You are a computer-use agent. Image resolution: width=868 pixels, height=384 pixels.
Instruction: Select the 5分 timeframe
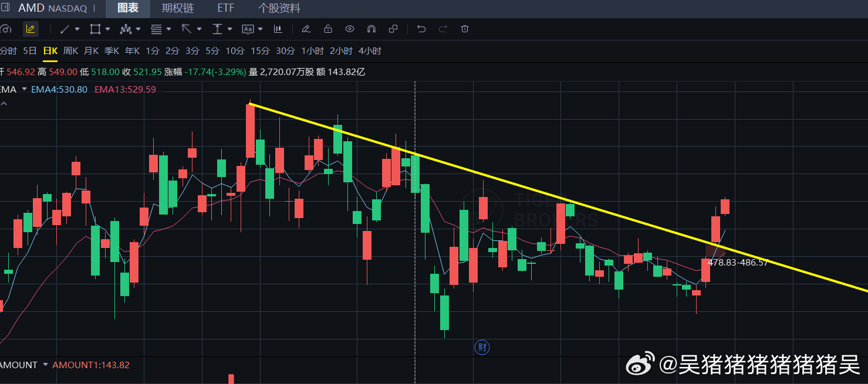click(212, 51)
